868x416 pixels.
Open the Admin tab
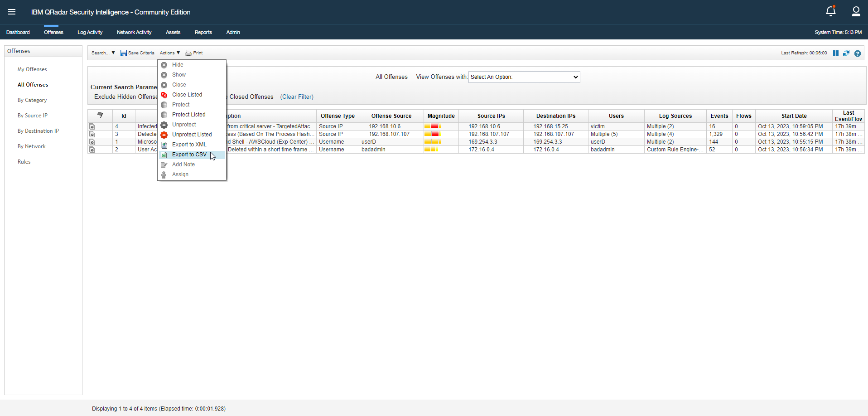[x=233, y=32]
